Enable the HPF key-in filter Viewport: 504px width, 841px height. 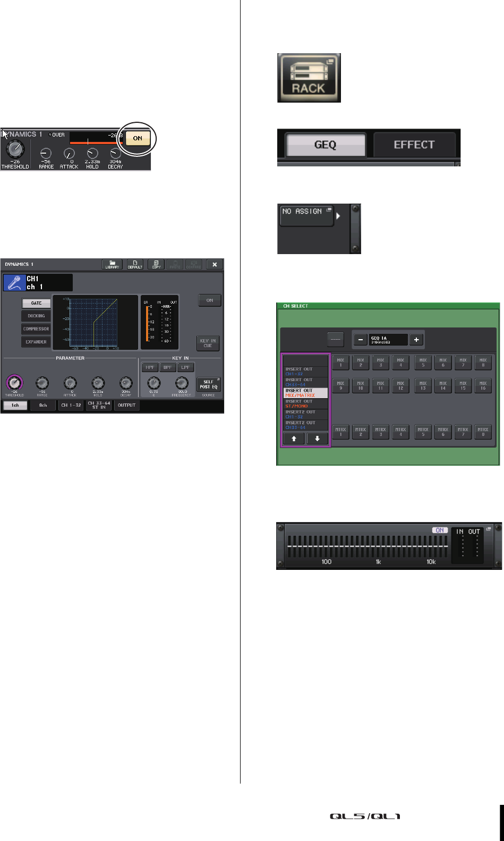150,367
